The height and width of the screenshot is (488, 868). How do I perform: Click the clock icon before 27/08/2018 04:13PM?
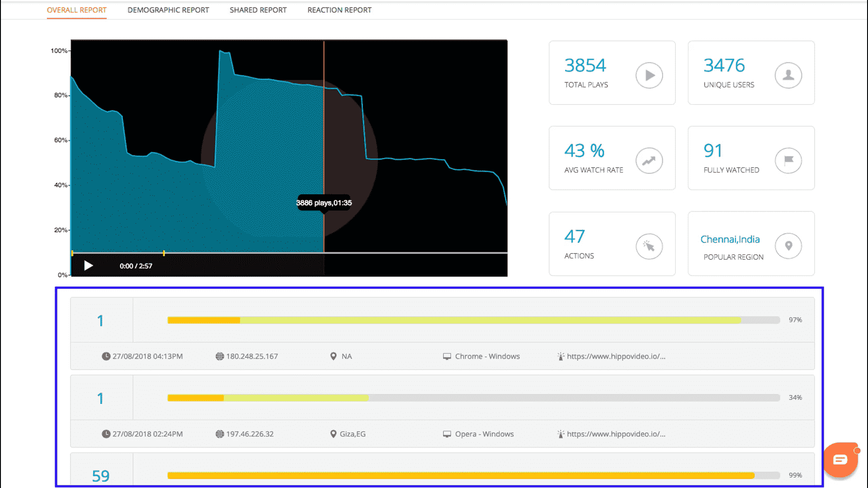pyautogui.click(x=105, y=356)
